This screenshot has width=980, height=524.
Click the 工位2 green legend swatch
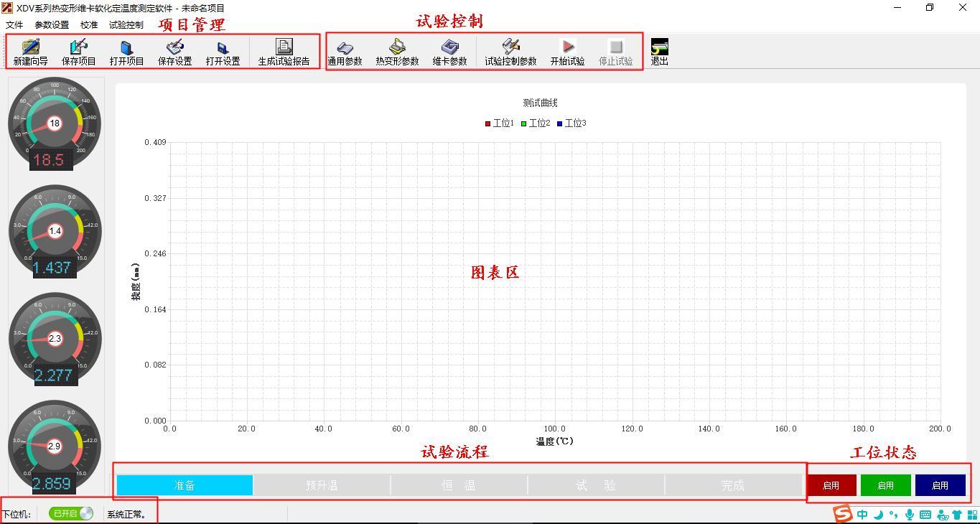pyautogui.click(x=524, y=123)
